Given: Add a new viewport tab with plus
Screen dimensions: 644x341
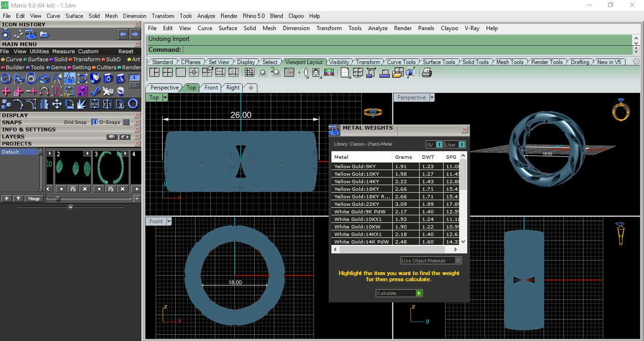Looking at the screenshot, I should tap(251, 88).
